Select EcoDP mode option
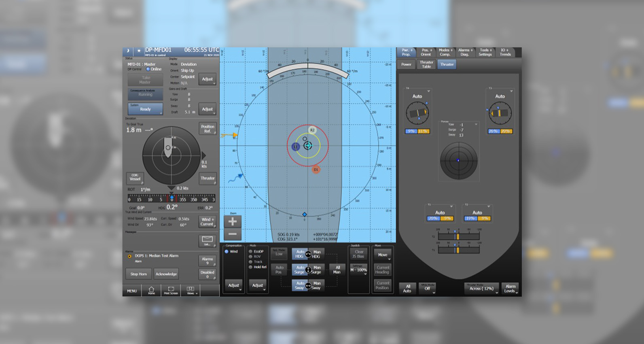Viewport: 644px width, 344px height. click(251, 252)
